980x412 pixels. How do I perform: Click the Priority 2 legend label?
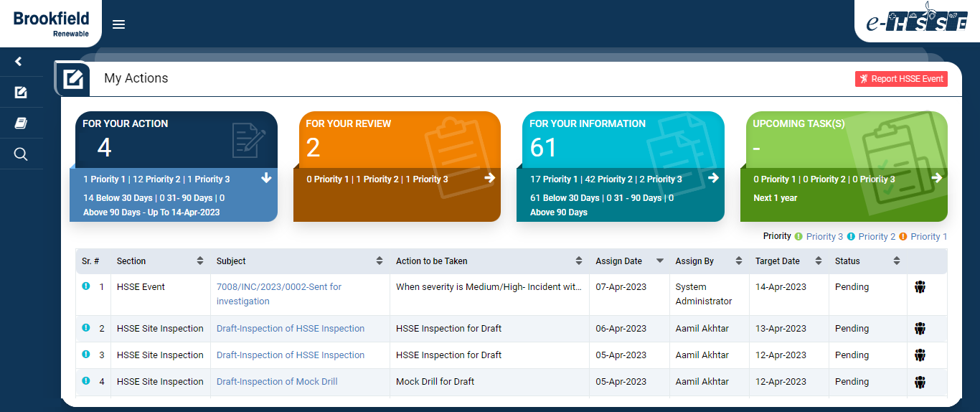point(877,236)
